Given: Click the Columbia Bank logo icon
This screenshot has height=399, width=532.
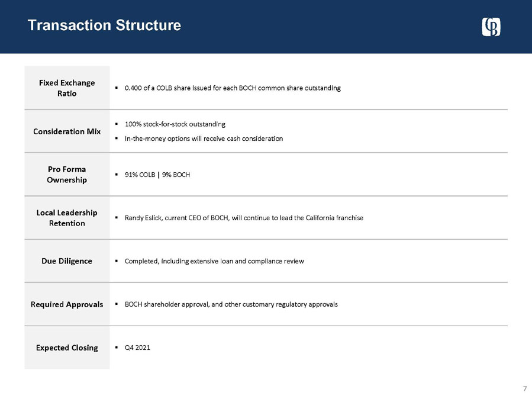Looking at the screenshot, I should [x=492, y=27].
